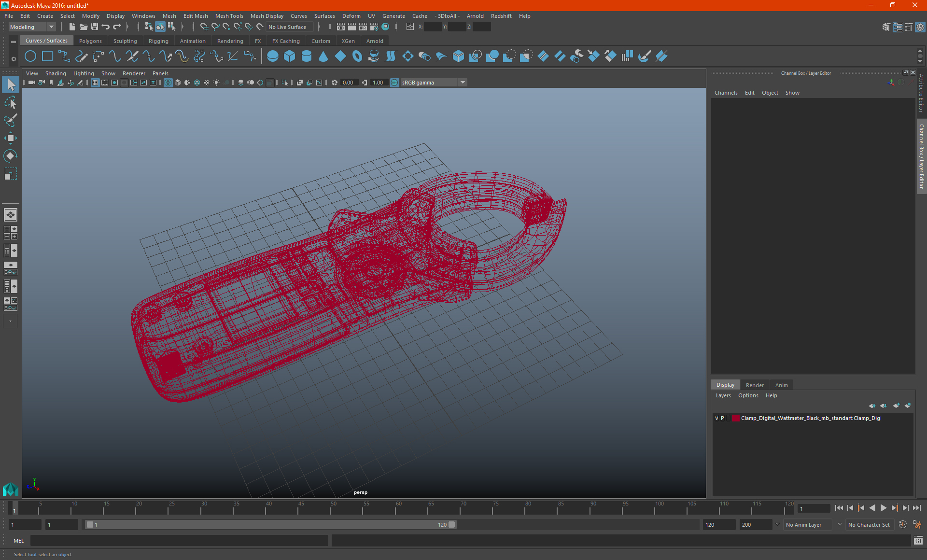Click the red color swatch of the layer
Viewport: 927px width, 560px height.
pos(735,418)
